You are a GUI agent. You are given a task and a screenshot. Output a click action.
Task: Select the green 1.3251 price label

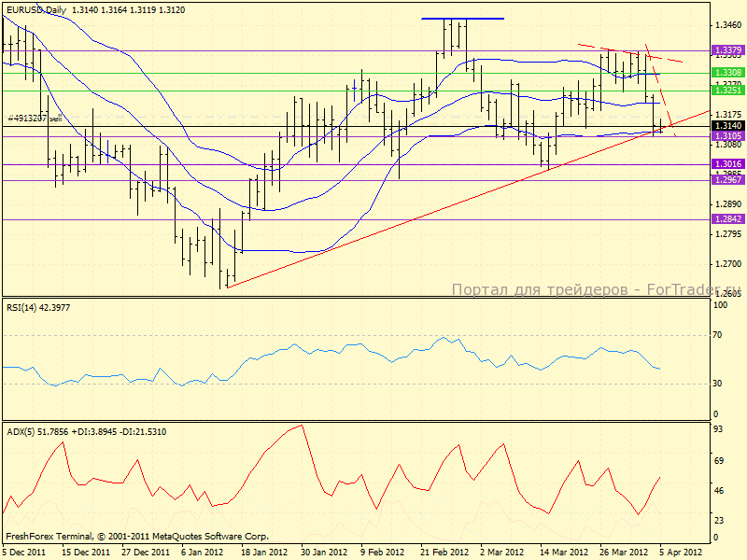726,91
